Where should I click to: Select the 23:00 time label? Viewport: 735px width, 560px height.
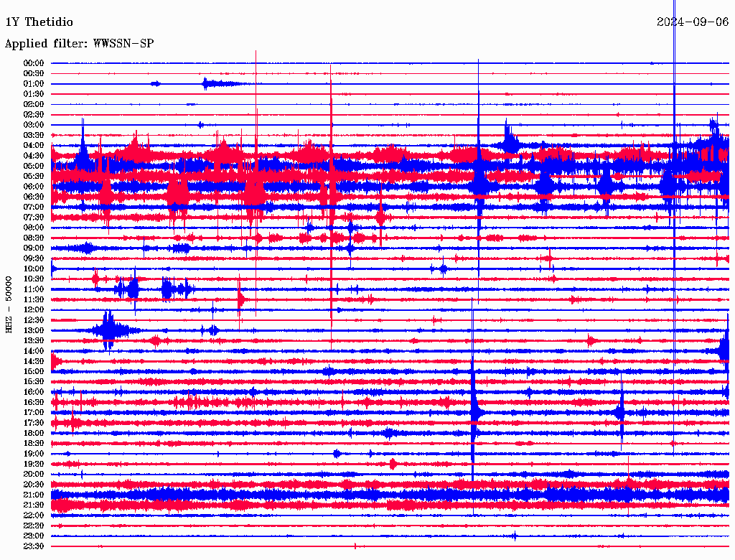34,536
